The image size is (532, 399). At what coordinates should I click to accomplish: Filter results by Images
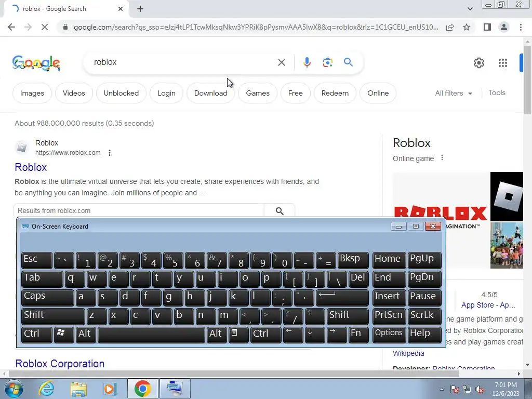(32, 93)
